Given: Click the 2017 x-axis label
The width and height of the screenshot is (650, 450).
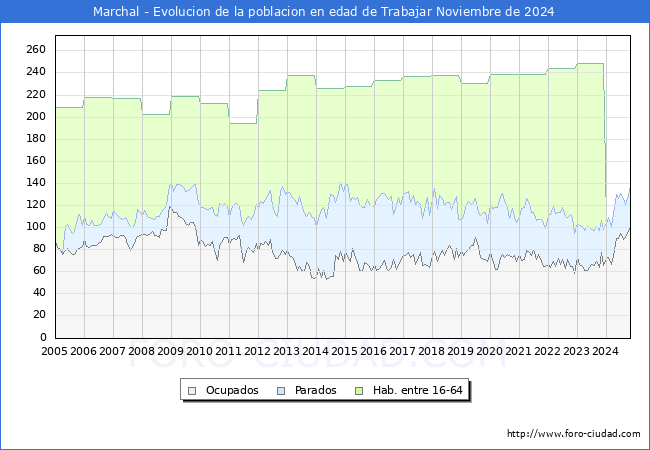Looking at the screenshot, I should [403, 351].
